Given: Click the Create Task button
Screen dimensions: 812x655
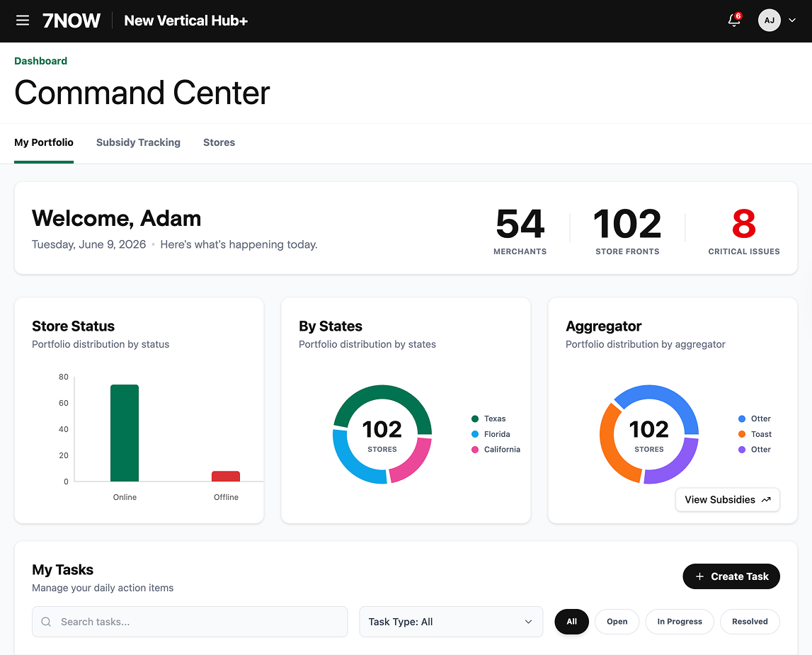Looking at the screenshot, I should click(731, 576).
